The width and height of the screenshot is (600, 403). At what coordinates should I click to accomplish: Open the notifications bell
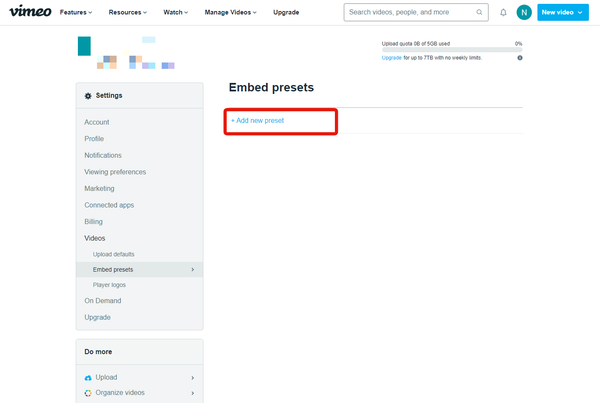[x=503, y=13]
